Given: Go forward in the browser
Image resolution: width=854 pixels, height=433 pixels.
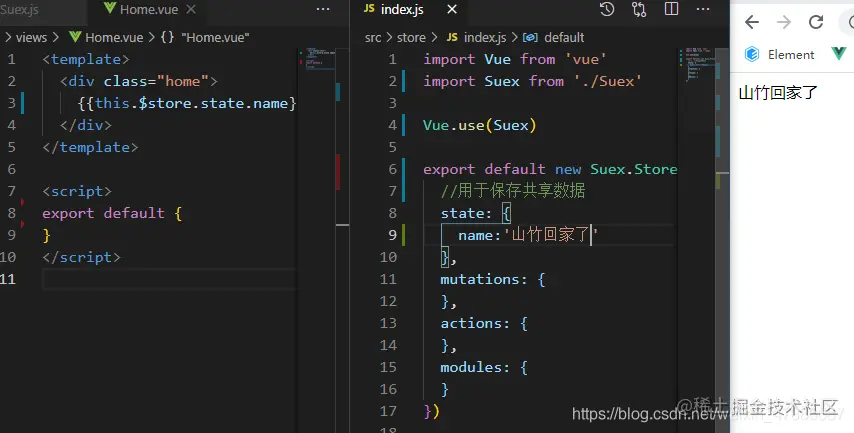Looking at the screenshot, I should [x=784, y=22].
